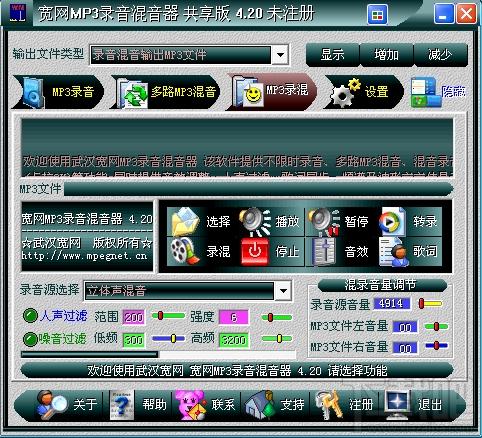The image size is (482, 438).
Task: Click the 增加 button
Action: 387,55
